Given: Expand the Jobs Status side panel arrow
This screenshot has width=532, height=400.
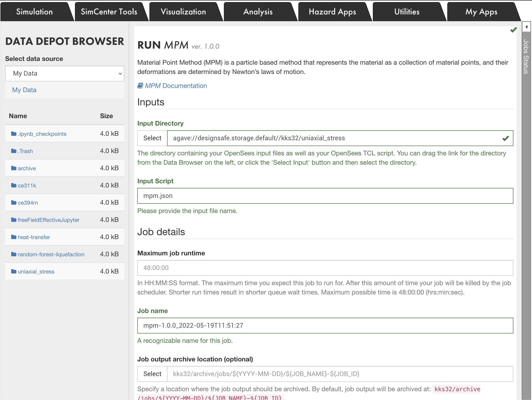Looking at the screenshot, I should [x=526, y=27].
